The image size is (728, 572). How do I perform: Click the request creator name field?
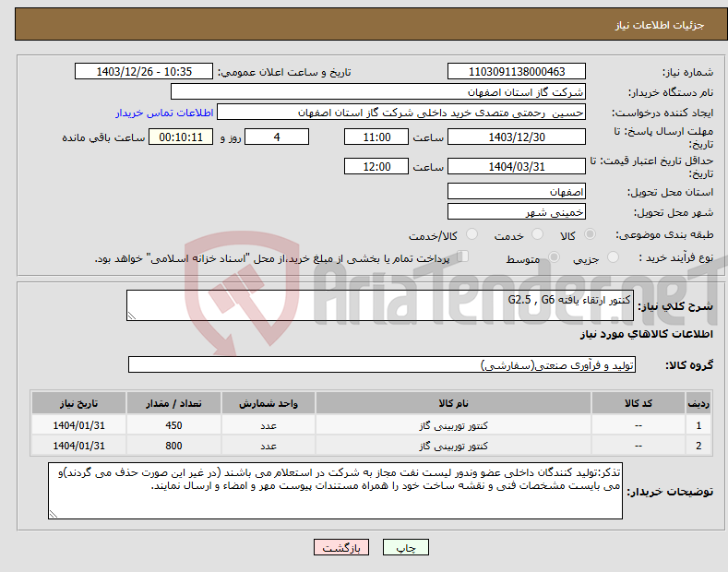401,113
